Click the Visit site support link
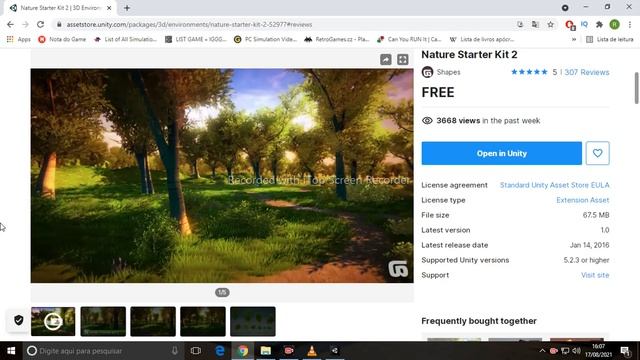 pyautogui.click(x=595, y=275)
